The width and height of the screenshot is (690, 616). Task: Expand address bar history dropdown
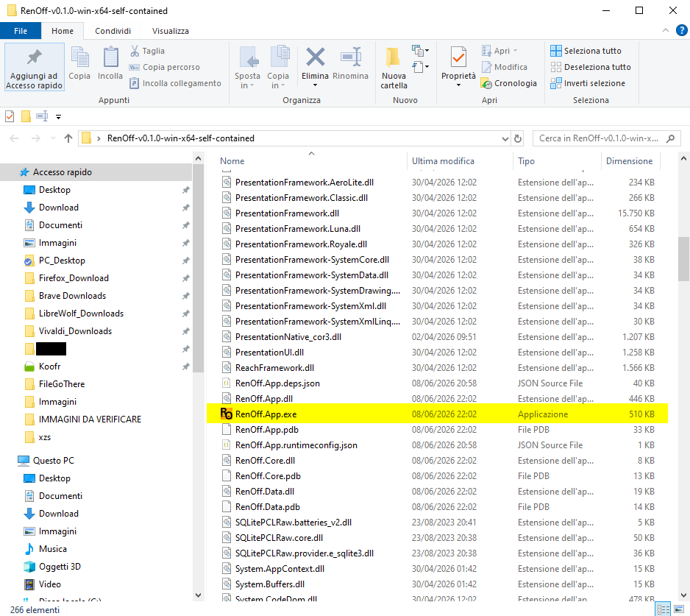click(505, 138)
